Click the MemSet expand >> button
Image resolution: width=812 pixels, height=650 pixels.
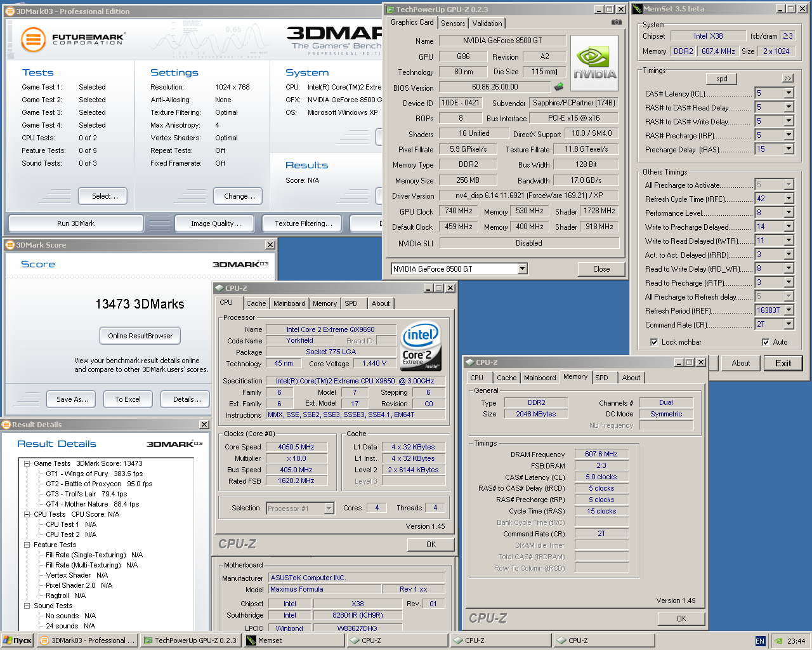[788, 79]
